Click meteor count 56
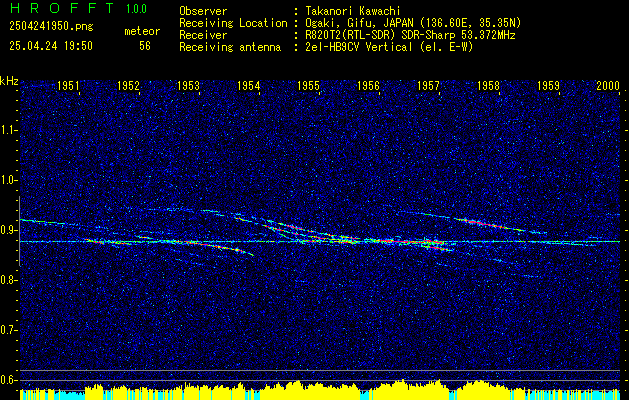The image size is (629, 400). coord(145,46)
